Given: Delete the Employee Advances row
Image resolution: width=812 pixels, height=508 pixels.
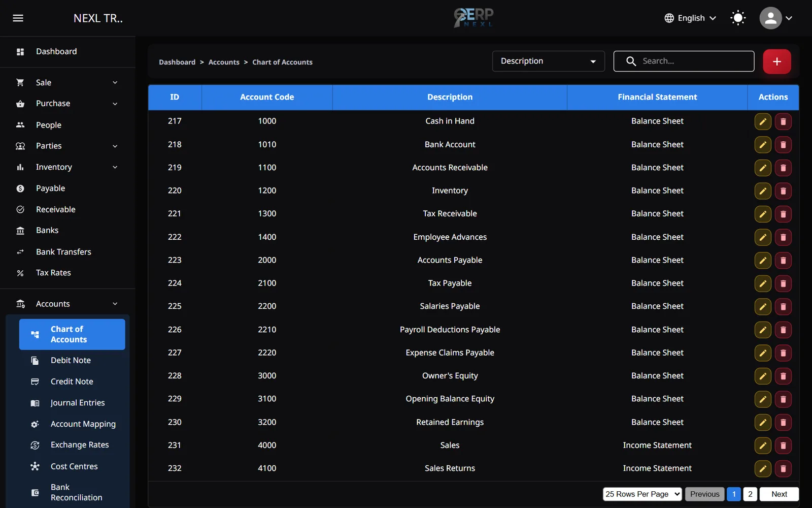Looking at the screenshot, I should (783, 237).
